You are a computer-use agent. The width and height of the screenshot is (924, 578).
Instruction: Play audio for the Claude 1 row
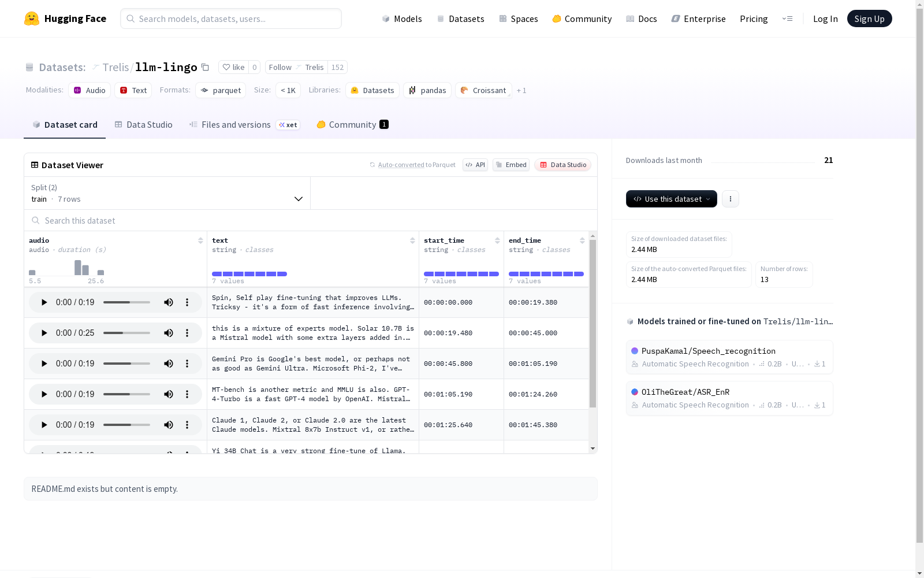click(44, 425)
